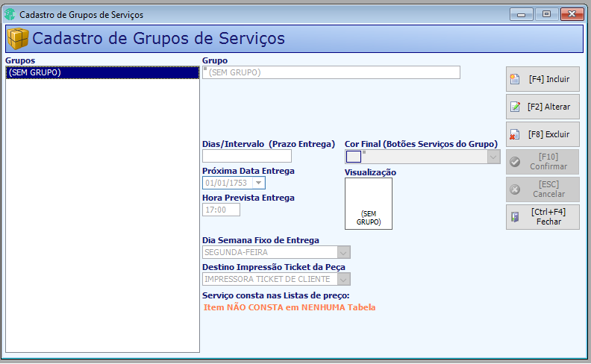Open the Destino Impressão Ticket da Peça dropdown
This screenshot has width=591, height=364.
[x=343, y=280]
